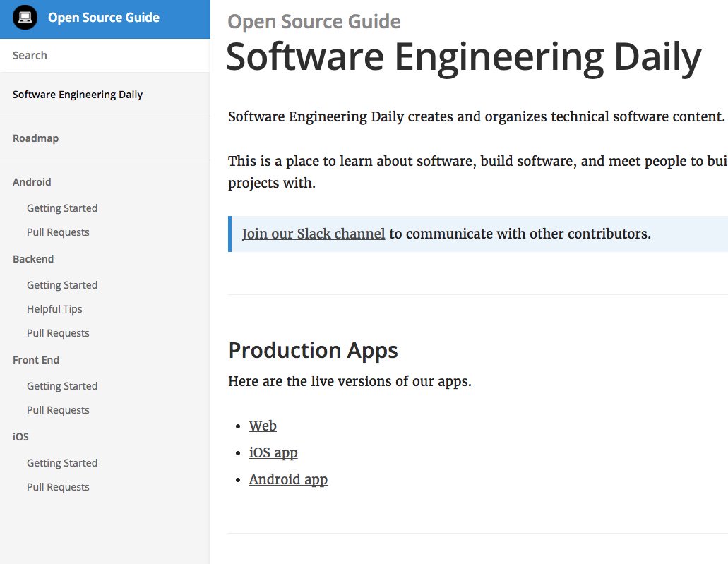The image size is (728, 564).
Task: Open Getting Started under iOS
Action: coord(62,463)
